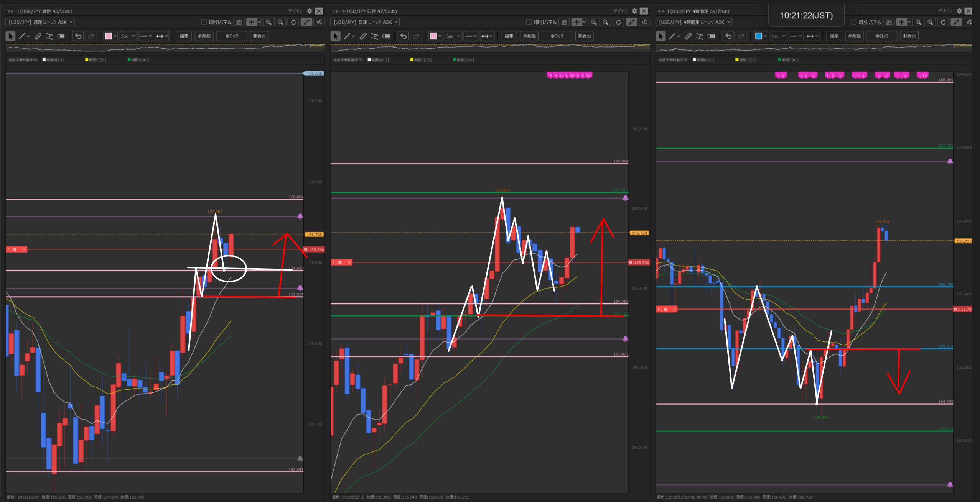Select the ruler measure tool in the daily chart
Image resolution: width=980 pixels, height=502 pixels.
(363, 36)
